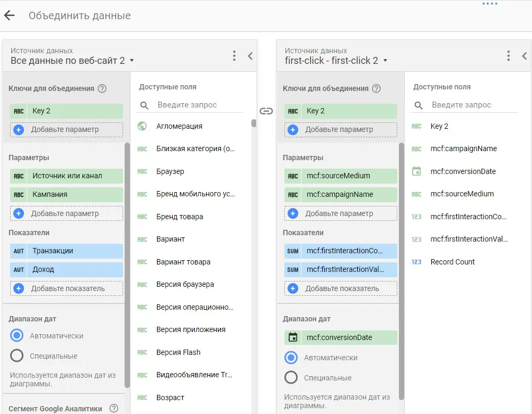The image size is (532, 414).
Task: Click SUM badge on mcf:firstInteractionCo… metric
Action: click(293, 251)
